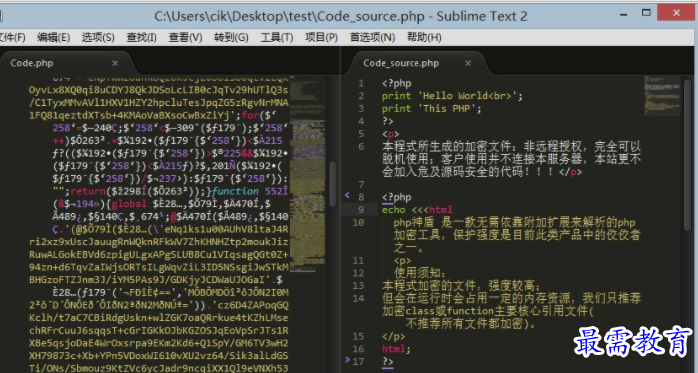Open the 文件(F) menu
Screen dimensions: 698x373
(12, 37)
